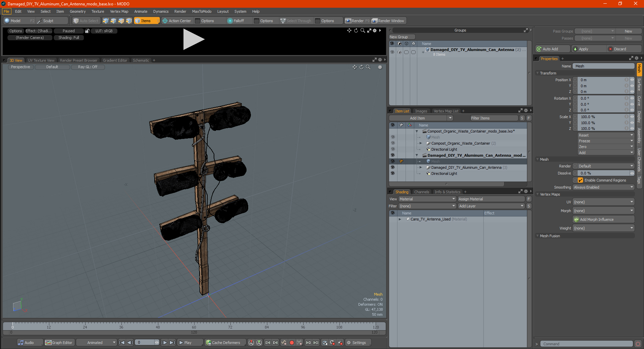The image size is (644, 349).
Task: Start preview render with large play button
Action: click(193, 39)
